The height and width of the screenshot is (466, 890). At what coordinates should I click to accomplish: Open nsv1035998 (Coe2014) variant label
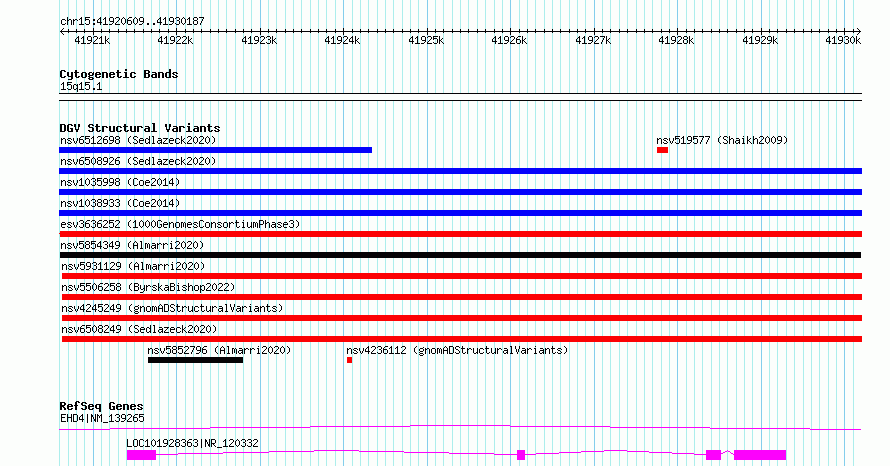[x=120, y=182]
